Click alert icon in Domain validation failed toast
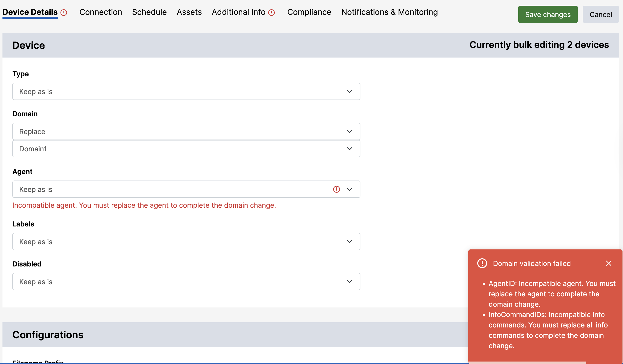The image size is (623, 364). (482, 263)
